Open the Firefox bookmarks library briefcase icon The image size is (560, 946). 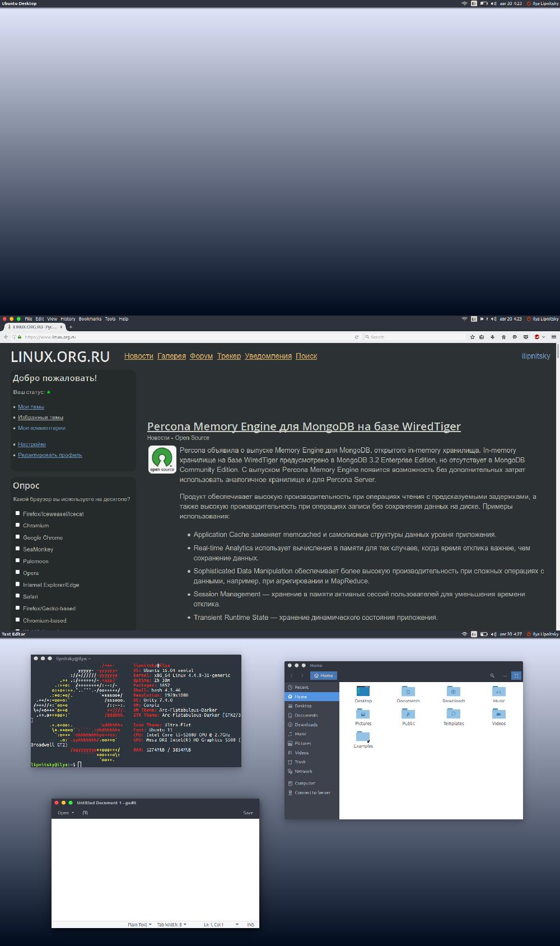482,337
